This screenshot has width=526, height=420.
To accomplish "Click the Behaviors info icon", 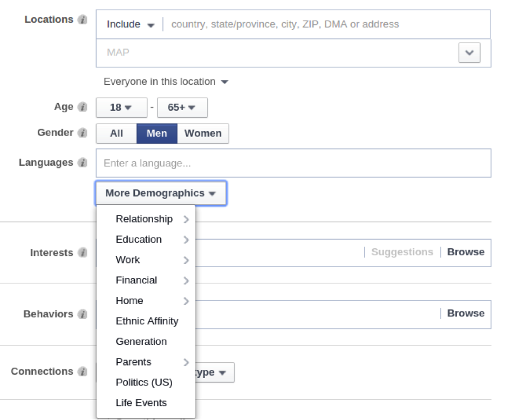I will [x=82, y=314].
